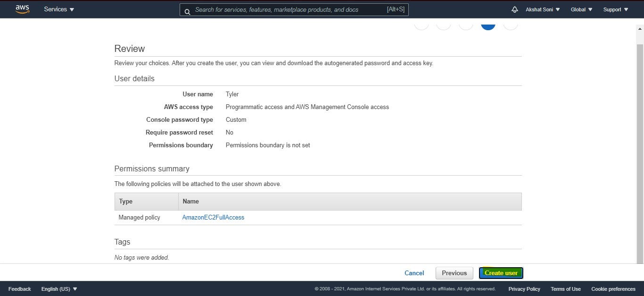The image size is (644, 296).
Task: Click the Cancel link
Action: 414,273
